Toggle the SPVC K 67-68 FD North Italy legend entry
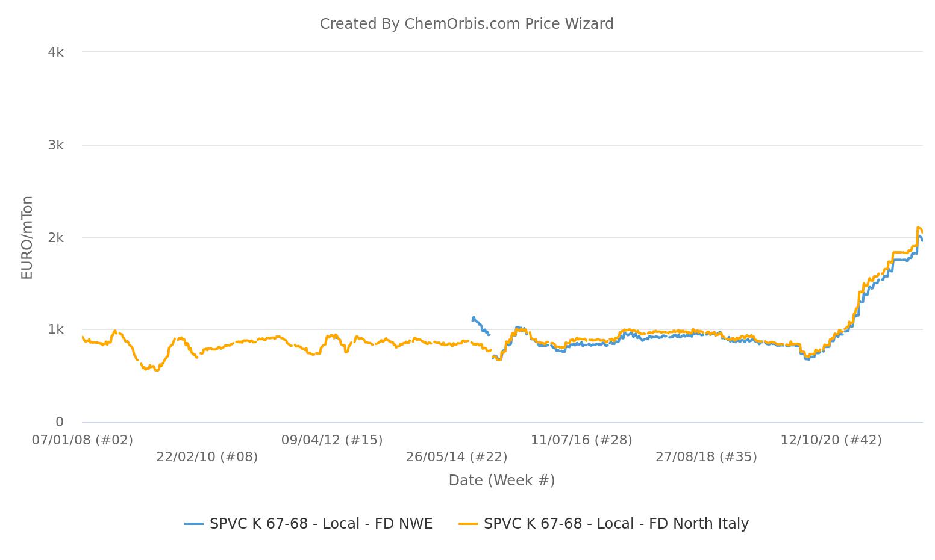This screenshot has height=560, width=935. (604, 524)
